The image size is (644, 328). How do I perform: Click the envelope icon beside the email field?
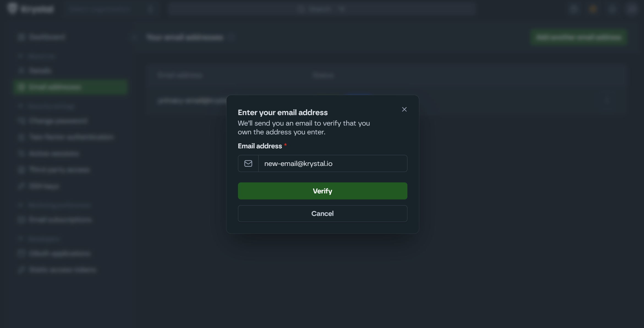tap(248, 163)
